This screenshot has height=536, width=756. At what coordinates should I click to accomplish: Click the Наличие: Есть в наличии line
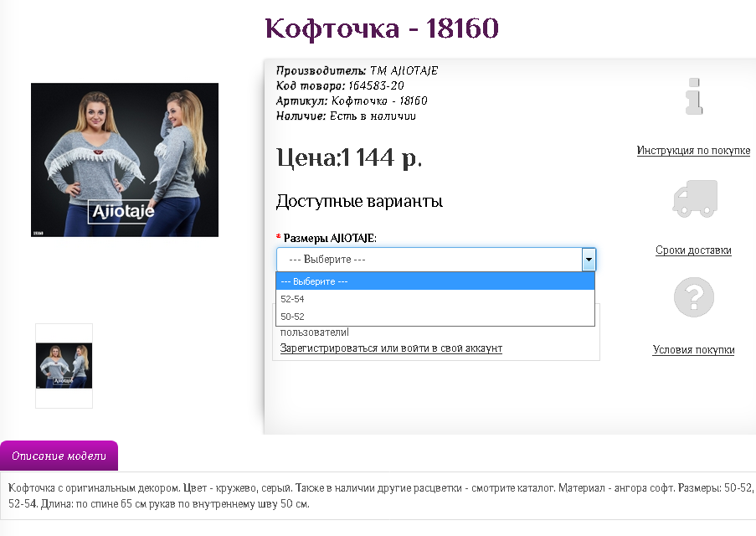click(x=346, y=116)
